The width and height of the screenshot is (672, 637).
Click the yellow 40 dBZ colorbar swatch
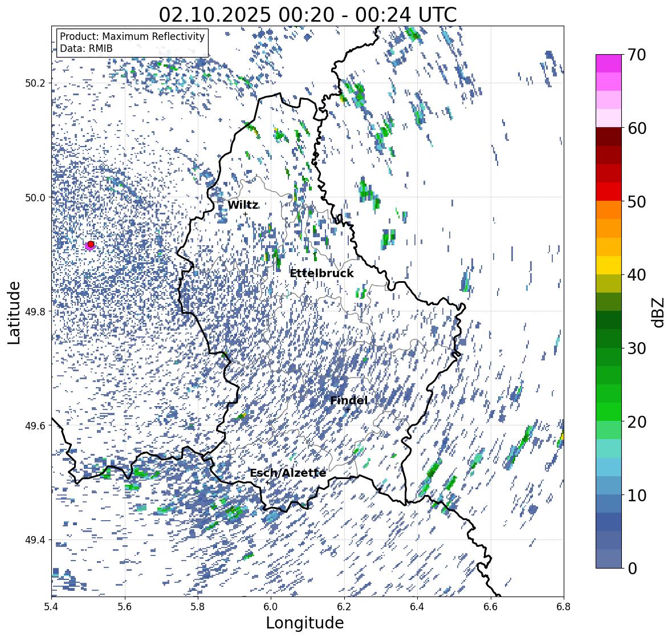point(609,265)
